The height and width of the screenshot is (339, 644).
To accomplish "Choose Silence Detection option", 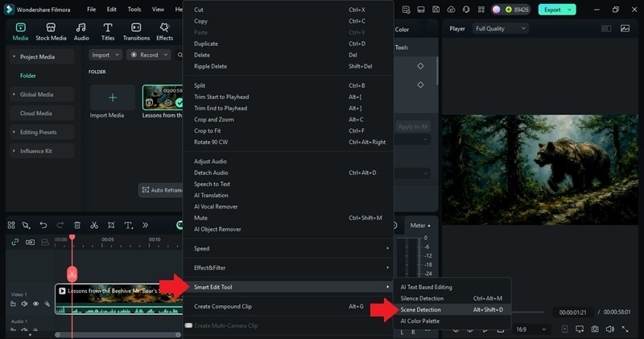I will (x=452, y=298).
